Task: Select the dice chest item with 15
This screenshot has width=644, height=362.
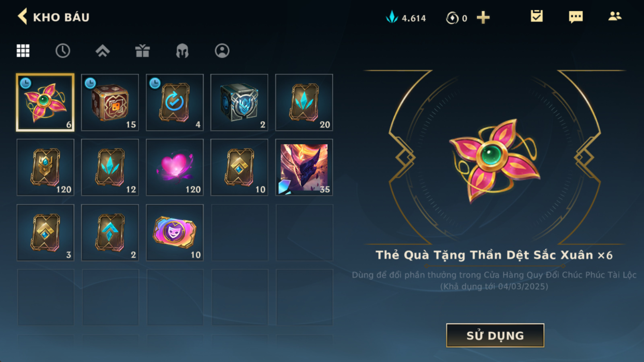Action: [x=110, y=103]
